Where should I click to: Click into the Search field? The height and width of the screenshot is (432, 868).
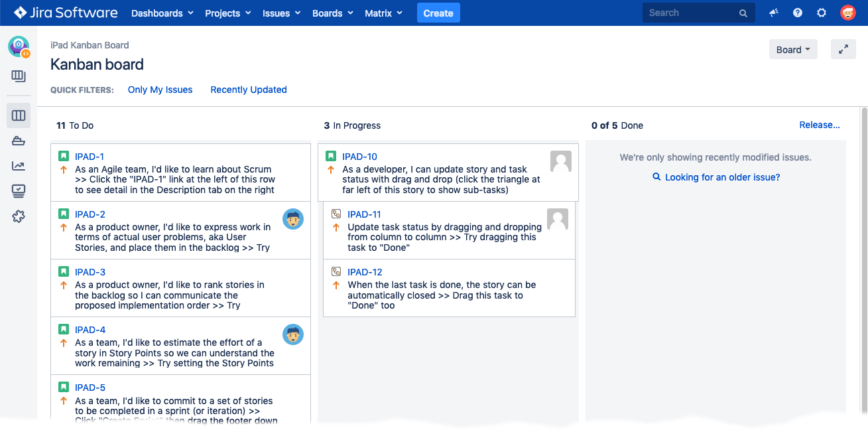coord(692,13)
